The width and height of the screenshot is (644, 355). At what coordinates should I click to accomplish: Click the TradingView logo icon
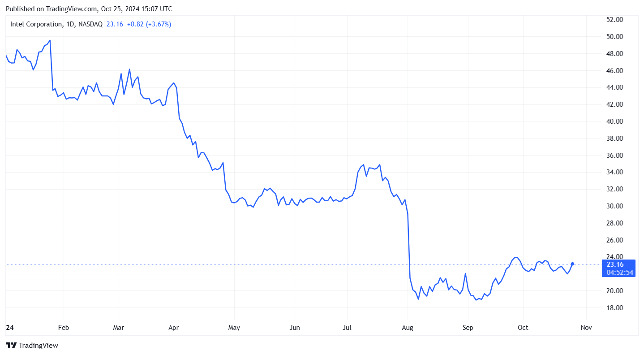tap(11, 346)
